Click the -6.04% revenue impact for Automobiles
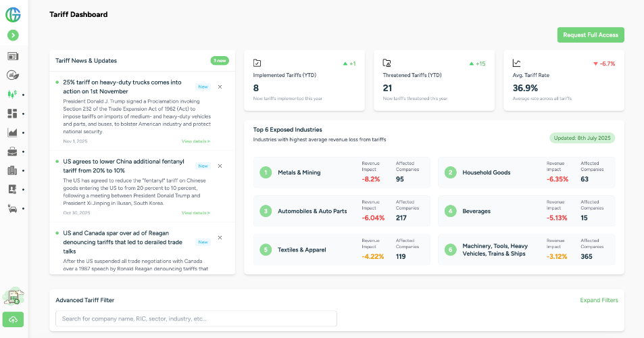The height and width of the screenshot is (338, 644). click(373, 218)
